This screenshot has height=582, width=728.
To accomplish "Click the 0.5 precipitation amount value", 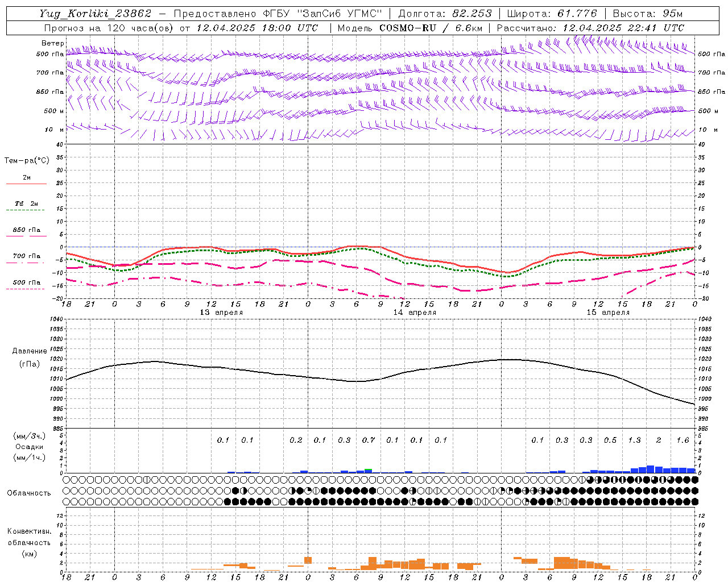I will tap(610, 440).
